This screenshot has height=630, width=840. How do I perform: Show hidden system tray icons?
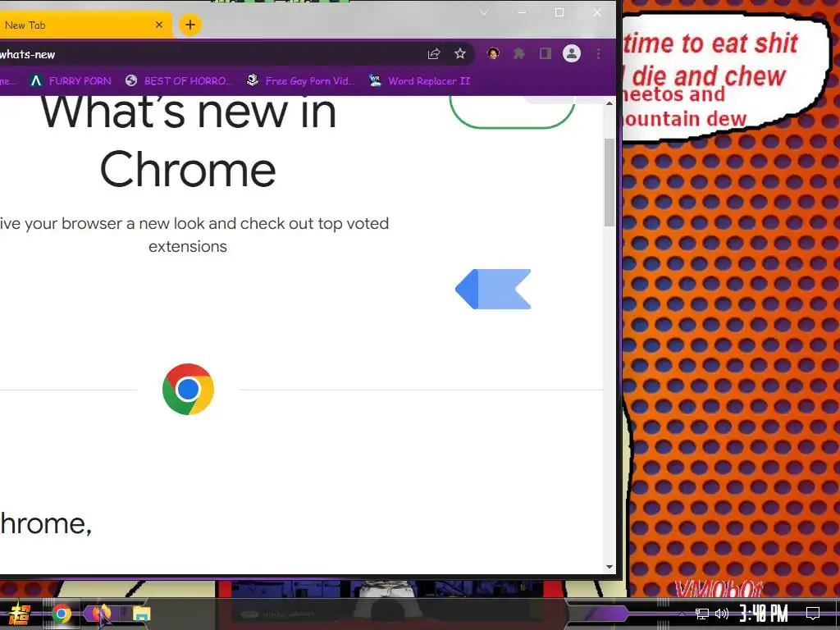(x=682, y=614)
